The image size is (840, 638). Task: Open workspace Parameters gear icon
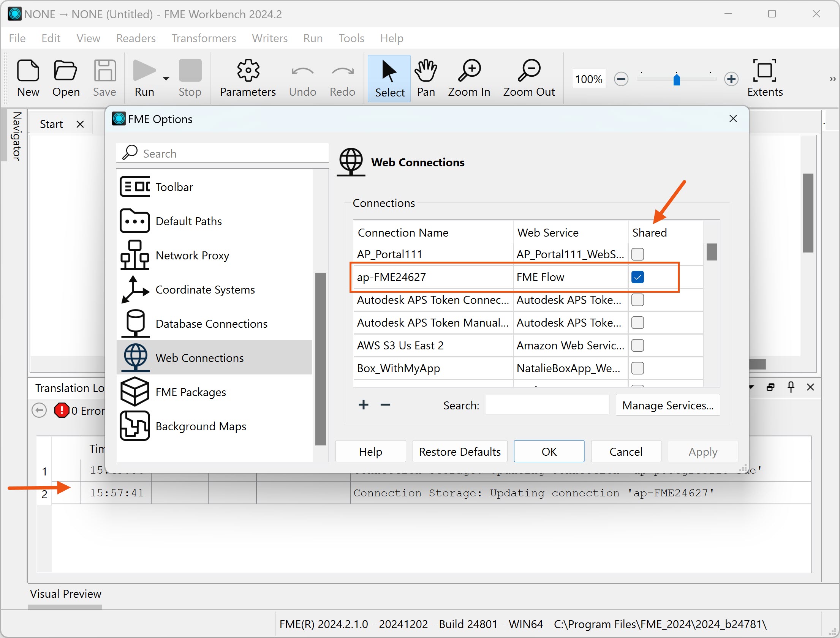(248, 78)
